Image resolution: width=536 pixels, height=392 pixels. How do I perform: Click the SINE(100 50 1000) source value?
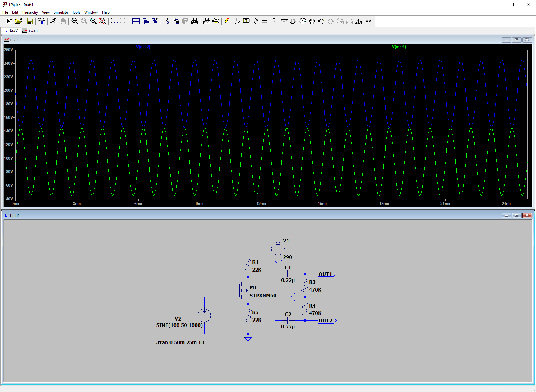coord(179,325)
